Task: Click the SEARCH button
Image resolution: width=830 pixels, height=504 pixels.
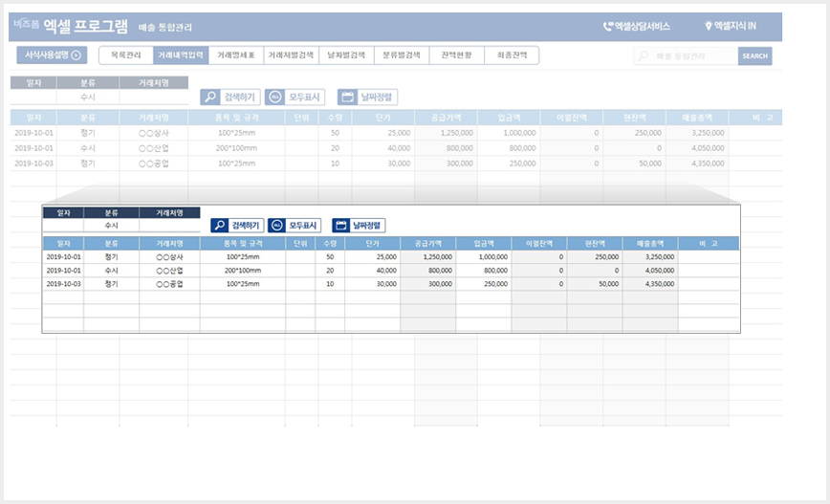Action: click(754, 55)
